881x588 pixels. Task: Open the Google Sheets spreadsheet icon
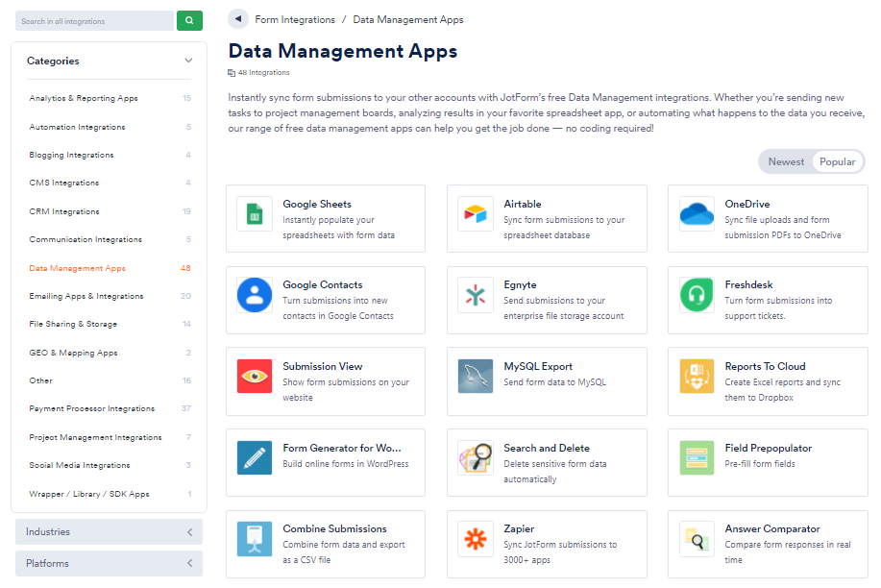point(255,214)
